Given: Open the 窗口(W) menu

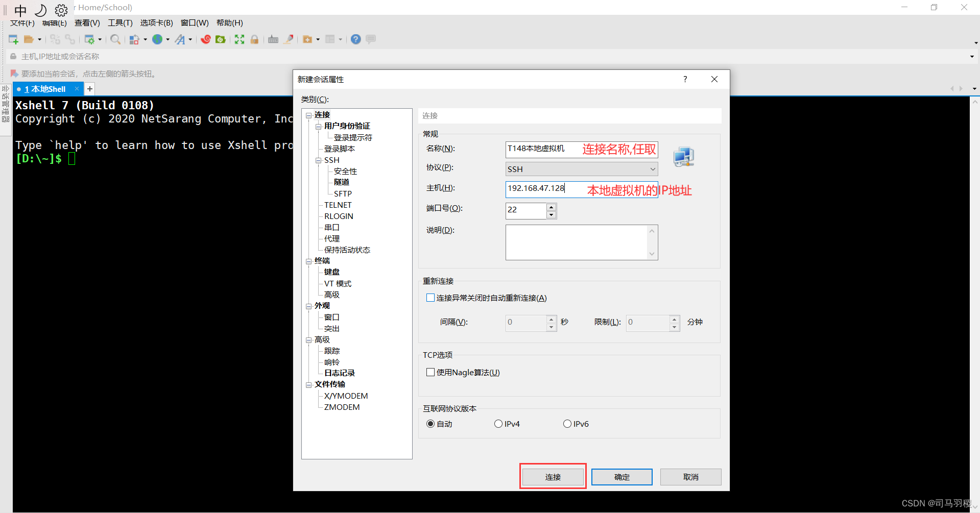Looking at the screenshot, I should 195,23.
